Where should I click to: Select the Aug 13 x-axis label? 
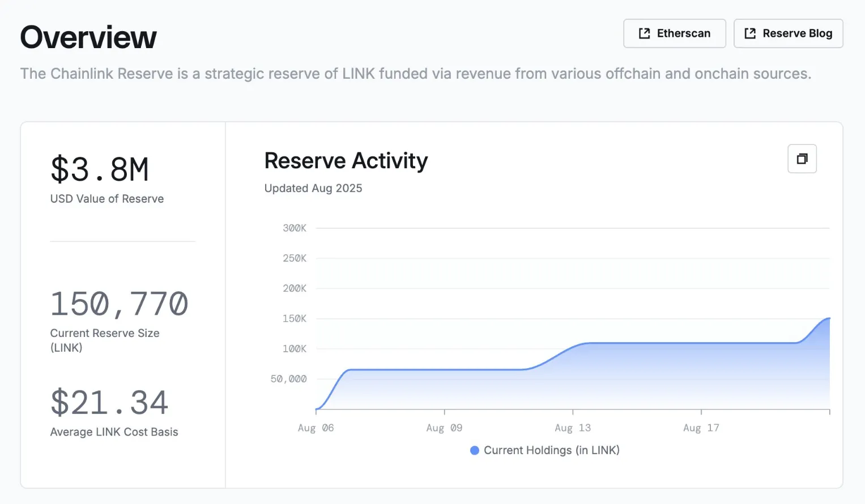(x=572, y=428)
